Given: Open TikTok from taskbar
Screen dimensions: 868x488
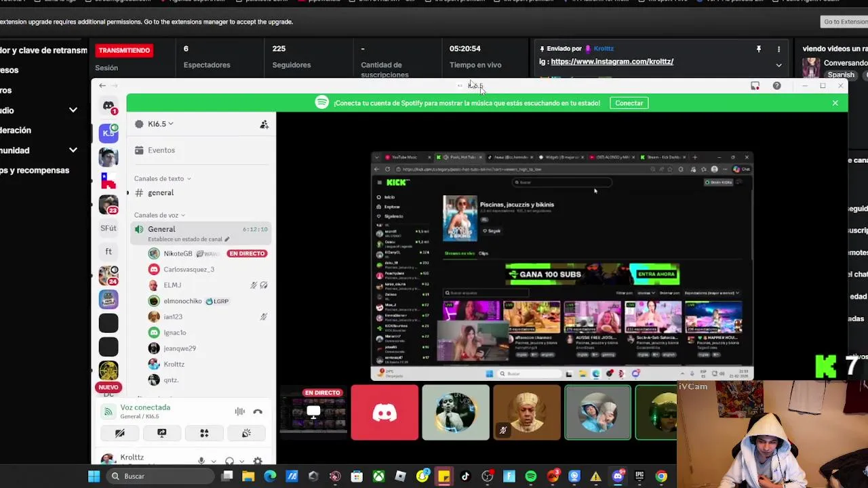Looking at the screenshot, I should [465, 476].
